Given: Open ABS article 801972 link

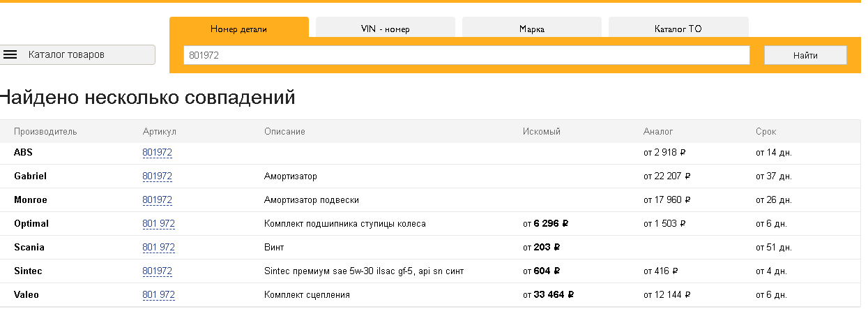Looking at the screenshot, I should click(158, 152).
